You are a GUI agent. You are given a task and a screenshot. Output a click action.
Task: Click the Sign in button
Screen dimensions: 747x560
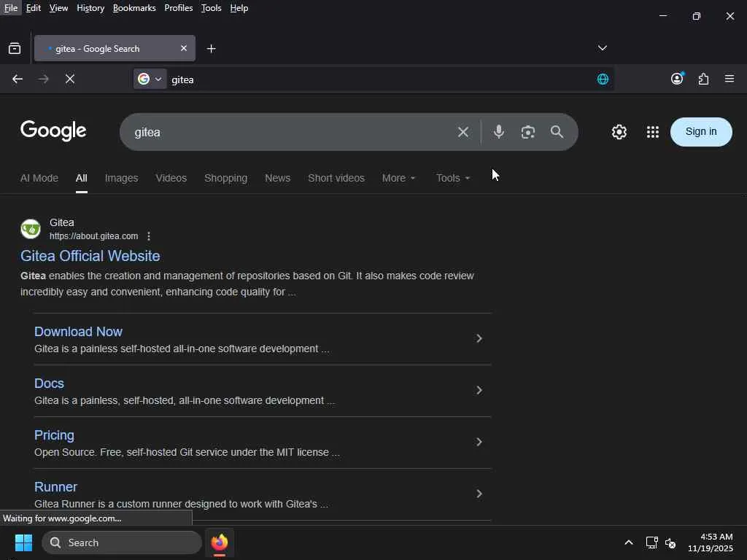[701, 132]
